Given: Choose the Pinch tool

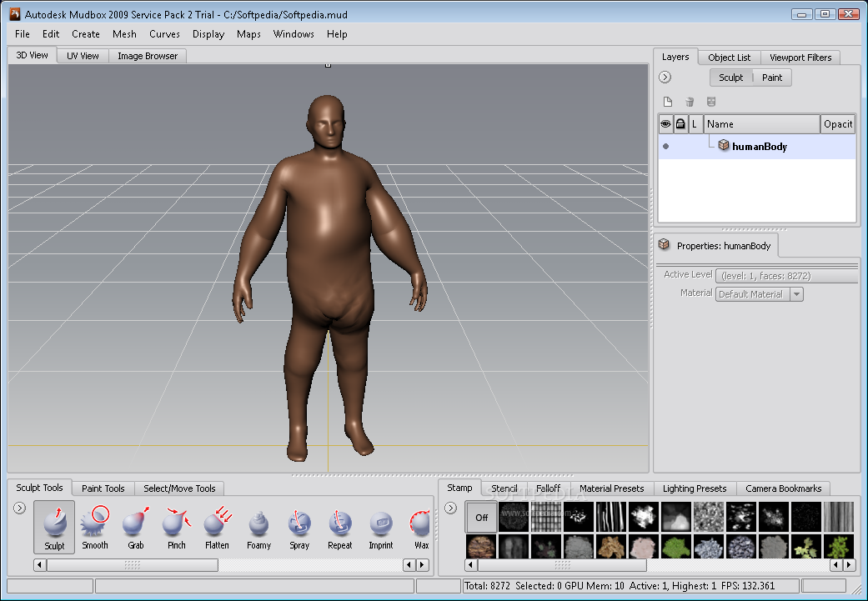Looking at the screenshot, I should [176, 527].
